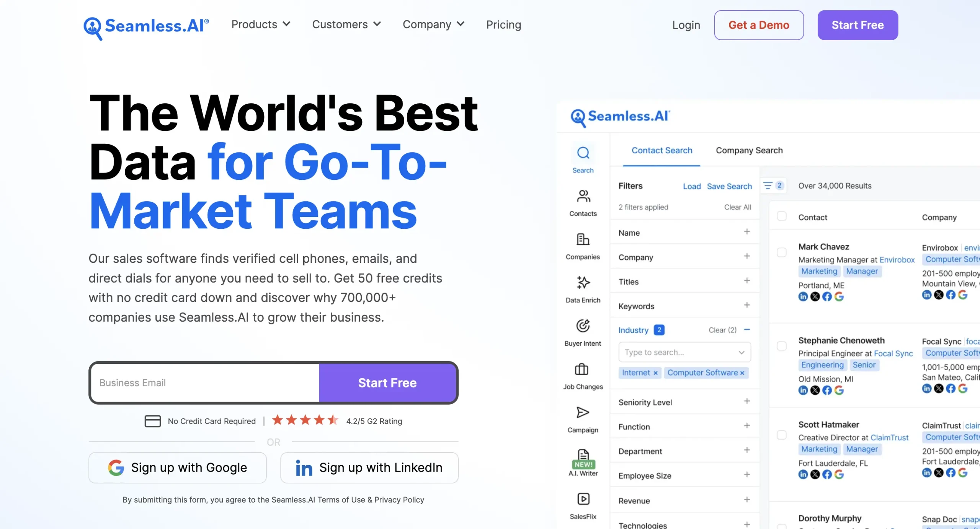
Task: Open Envirobox company LinkedIn icon
Action: tap(926, 295)
